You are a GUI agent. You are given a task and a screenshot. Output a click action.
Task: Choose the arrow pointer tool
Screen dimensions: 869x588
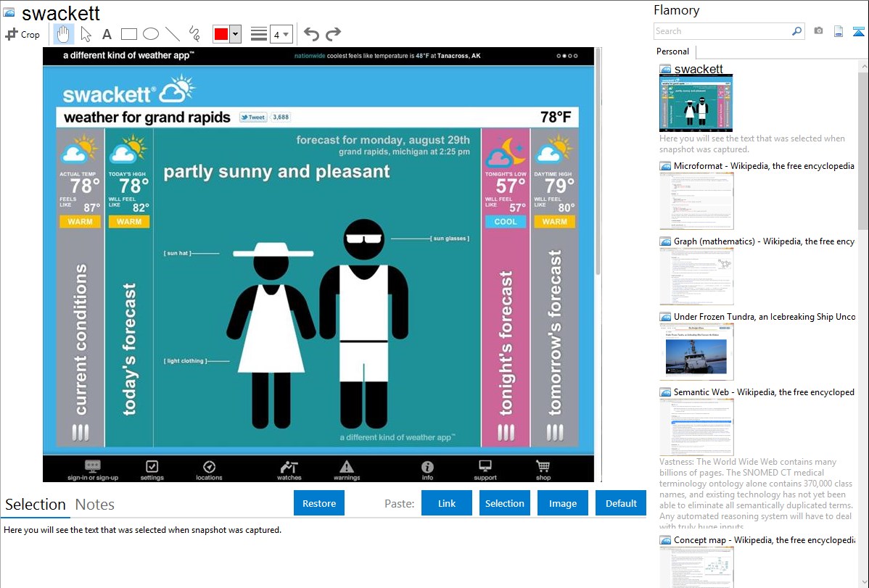(86, 34)
